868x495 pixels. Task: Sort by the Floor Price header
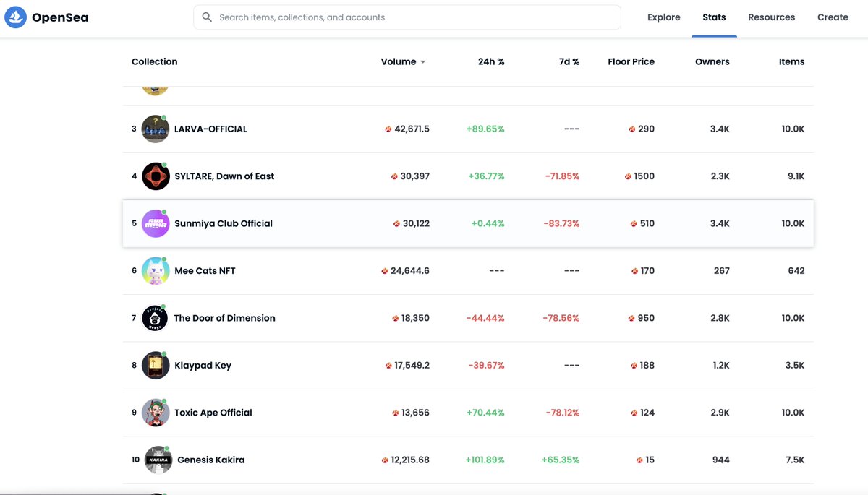[631, 61]
